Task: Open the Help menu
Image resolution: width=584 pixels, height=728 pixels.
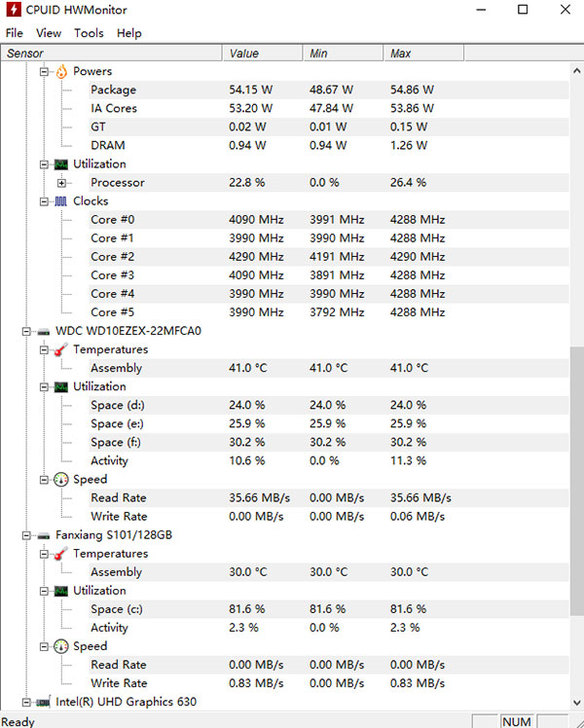Action: [x=128, y=33]
